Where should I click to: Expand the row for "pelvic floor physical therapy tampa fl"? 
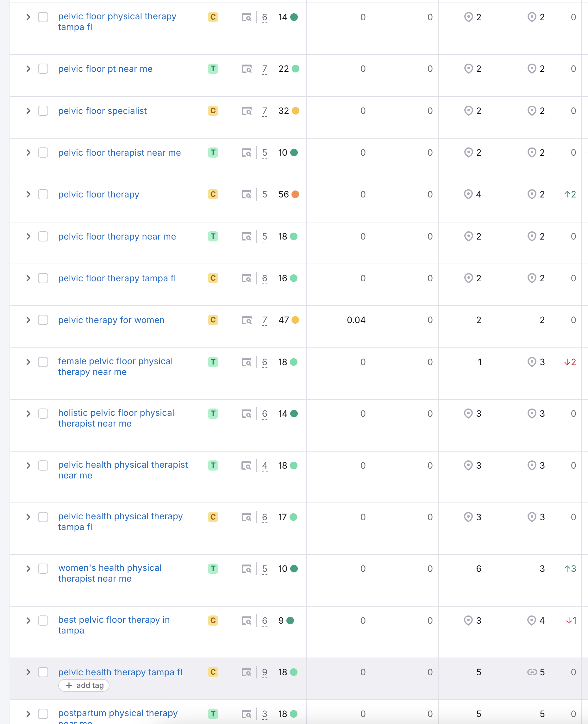tap(28, 17)
